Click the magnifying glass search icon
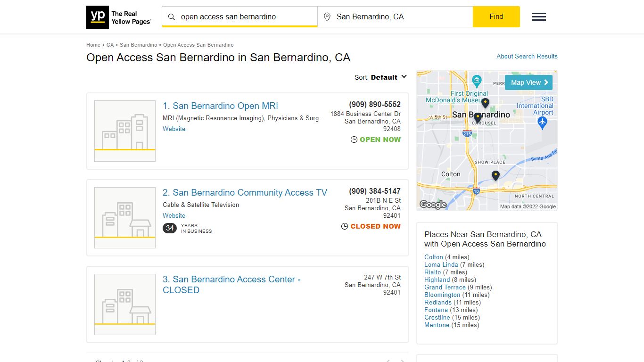The height and width of the screenshot is (362, 644). click(172, 17)
